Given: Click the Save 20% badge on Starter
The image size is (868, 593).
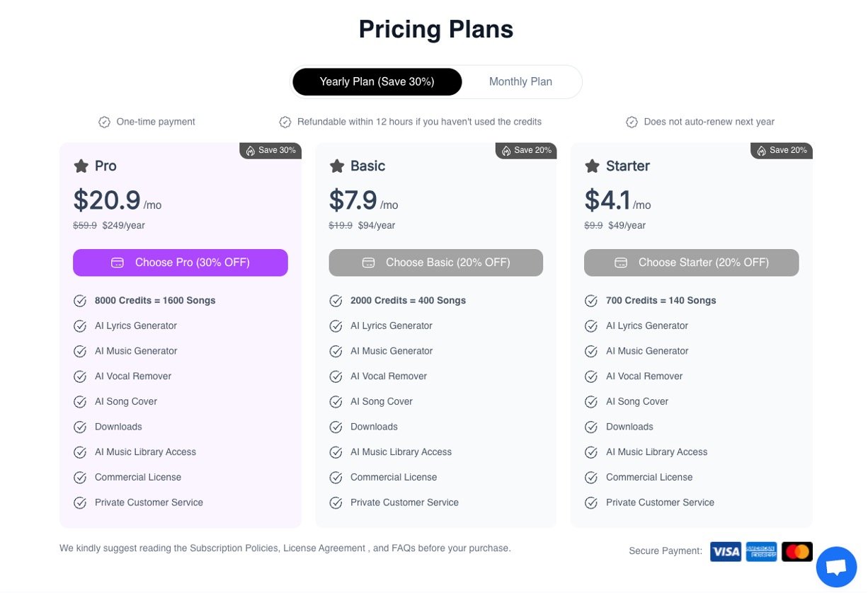Looking at the screenshot, I should pyautogui.click(x=782, y=151).
